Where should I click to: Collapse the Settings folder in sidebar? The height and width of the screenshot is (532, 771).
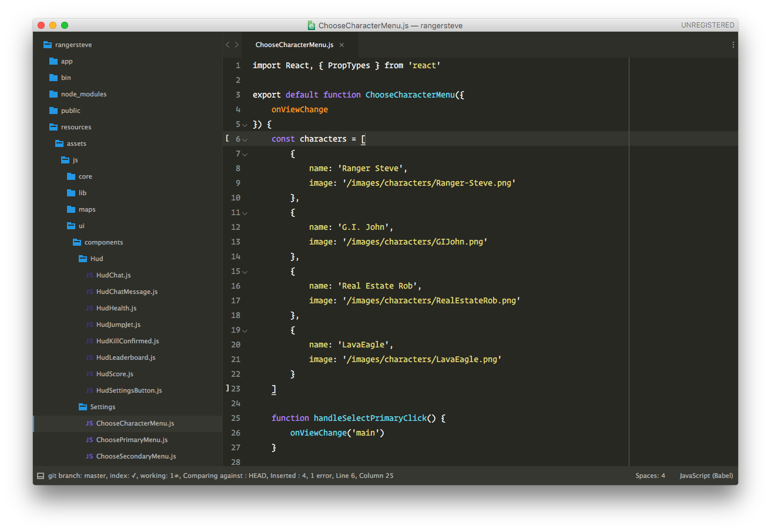pos(83,407)
